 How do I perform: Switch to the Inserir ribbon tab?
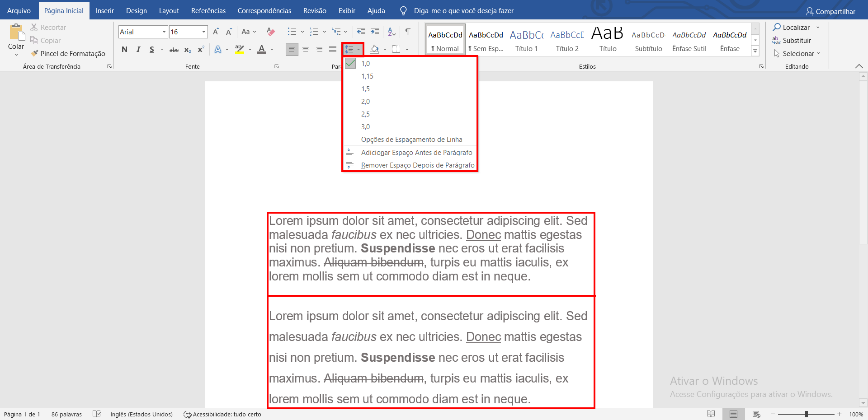click(105, 10)
